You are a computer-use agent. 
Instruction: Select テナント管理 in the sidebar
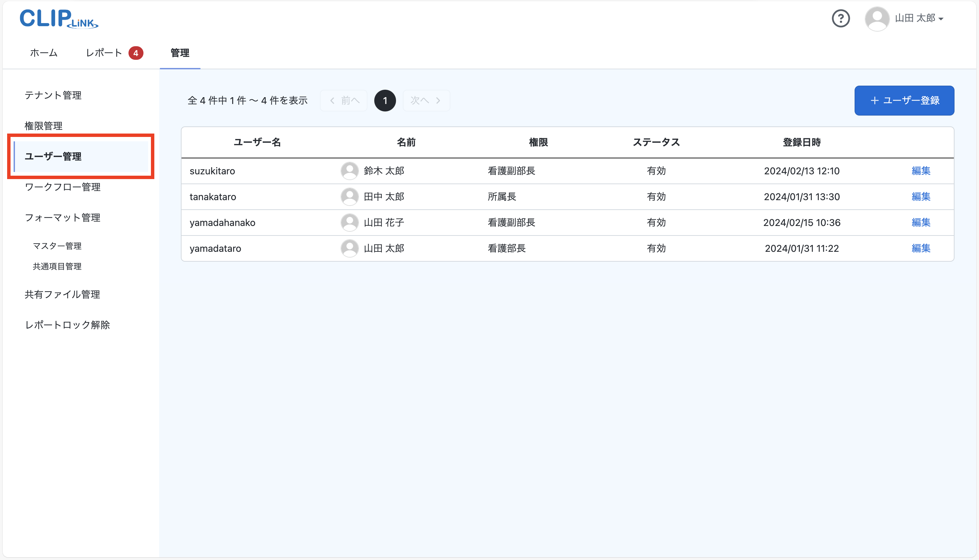click(x=53, y=95)
